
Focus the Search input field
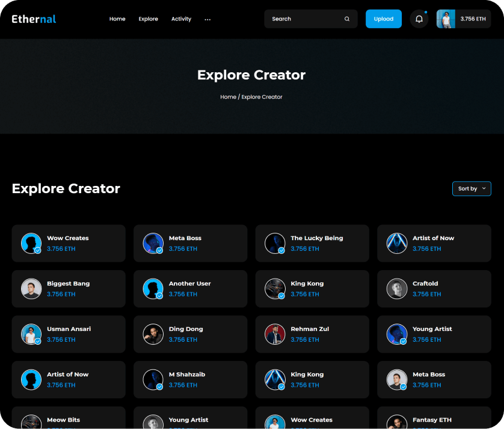(x=304, y=19)
